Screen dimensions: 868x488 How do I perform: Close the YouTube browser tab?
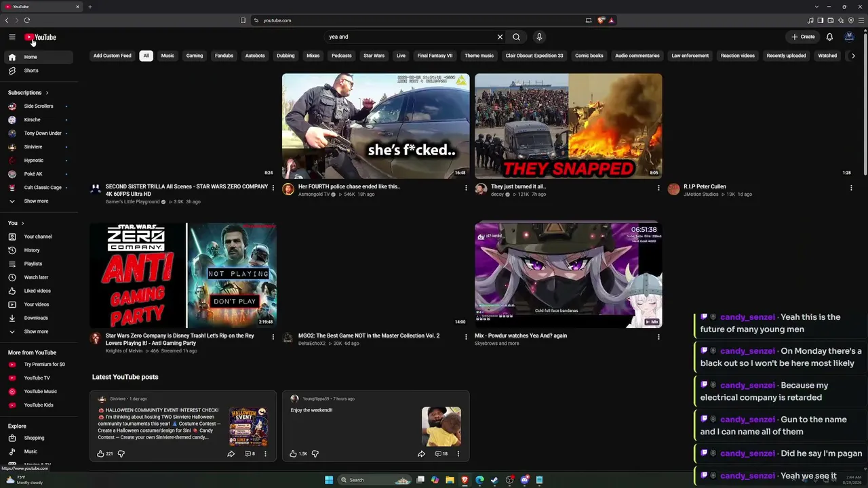click(77, 7)
